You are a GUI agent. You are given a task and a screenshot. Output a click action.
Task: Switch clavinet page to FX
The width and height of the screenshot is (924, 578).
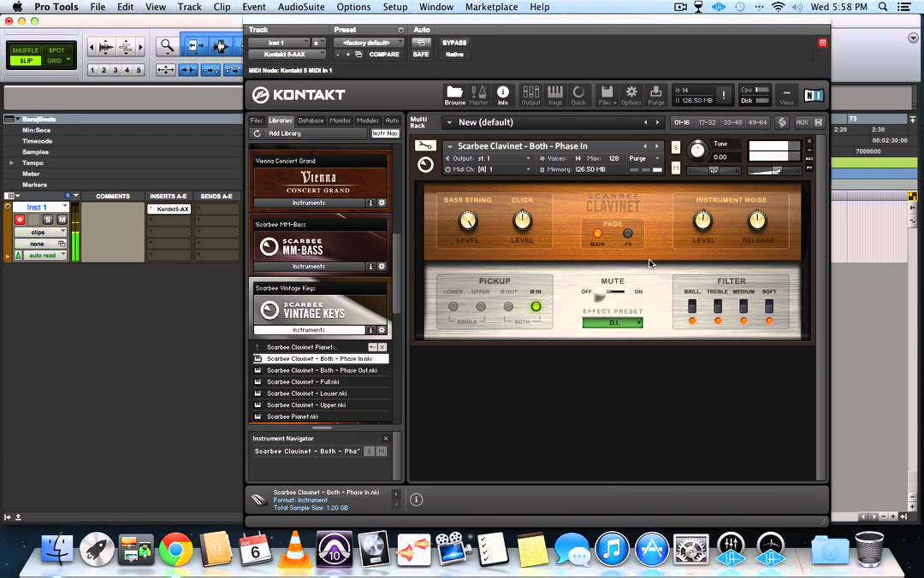pyautogui.click(x=628, y=233)
